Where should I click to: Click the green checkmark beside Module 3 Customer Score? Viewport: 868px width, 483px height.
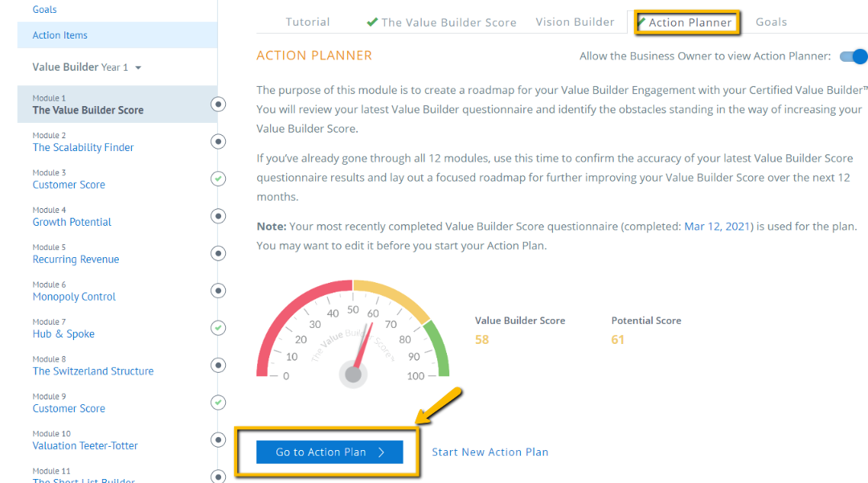[x=218, y=178]
